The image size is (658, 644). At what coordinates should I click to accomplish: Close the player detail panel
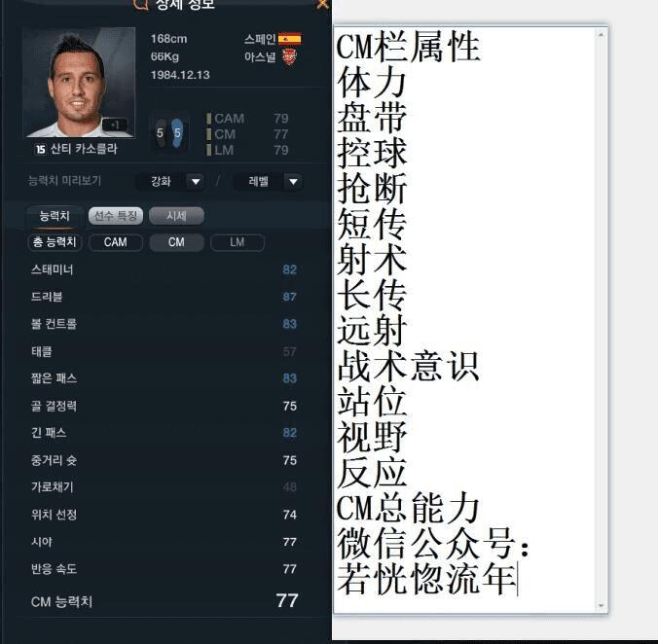pos(322,4)
